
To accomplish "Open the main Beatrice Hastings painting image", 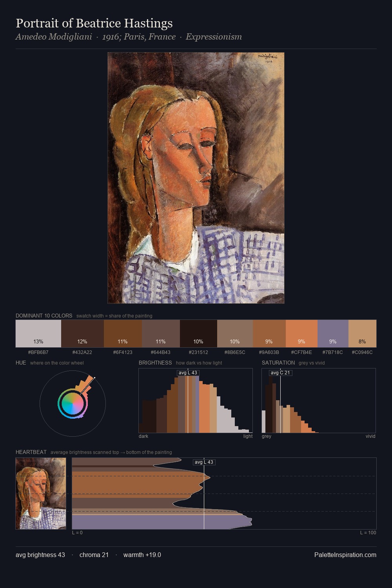I will pos(196,178).
